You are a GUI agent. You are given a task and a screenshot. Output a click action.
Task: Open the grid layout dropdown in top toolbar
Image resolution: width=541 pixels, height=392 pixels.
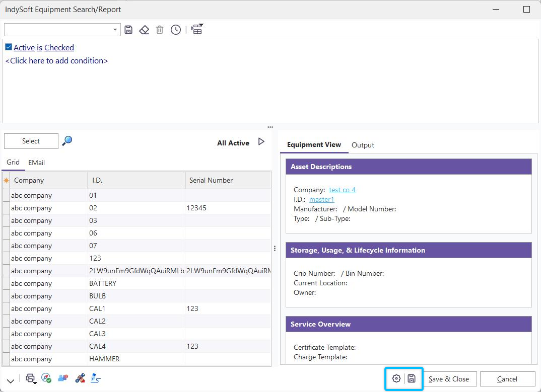[x=197, y=29]
